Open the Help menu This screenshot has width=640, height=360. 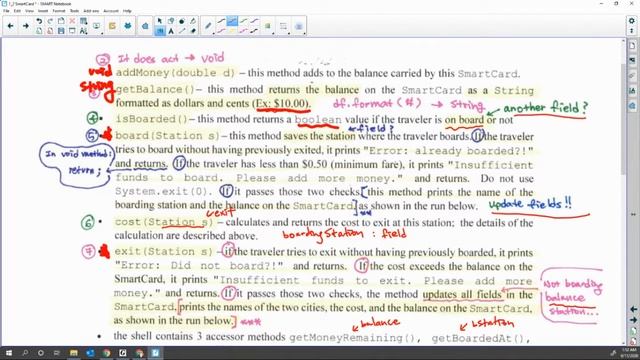click(x=127, y=11)
